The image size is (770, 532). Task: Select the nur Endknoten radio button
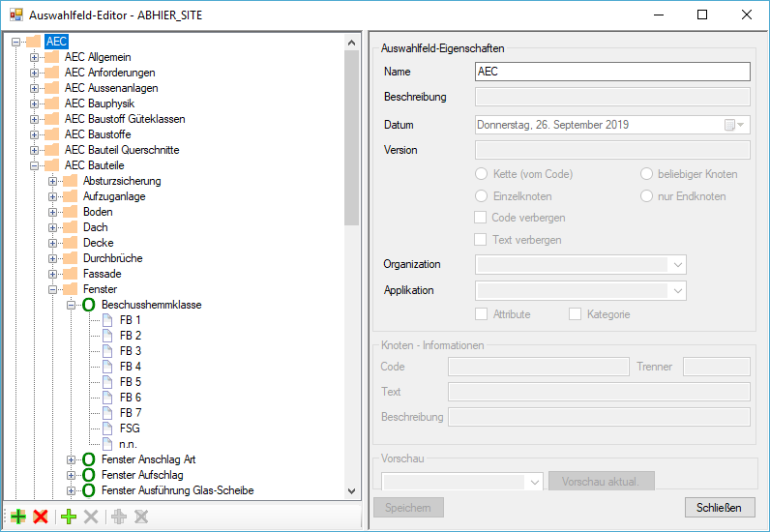point(646,196)
